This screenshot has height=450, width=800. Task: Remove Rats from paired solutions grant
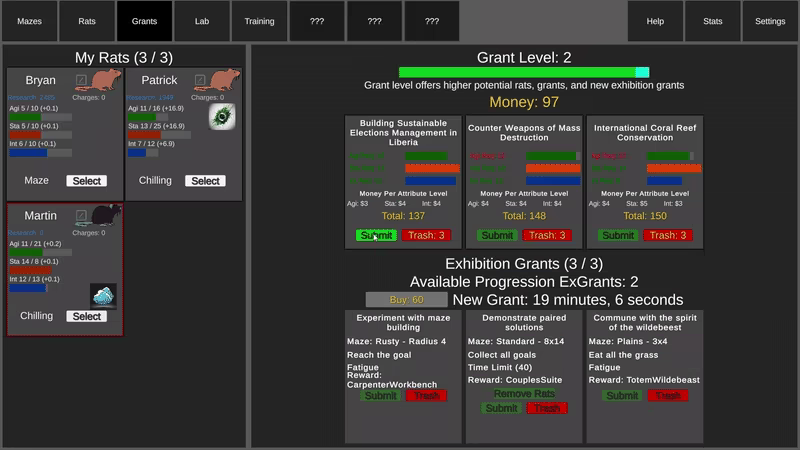[524, 393]
